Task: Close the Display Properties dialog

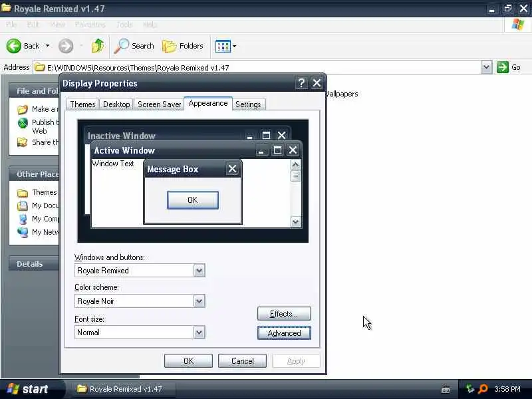Action: tap(317, 82)
